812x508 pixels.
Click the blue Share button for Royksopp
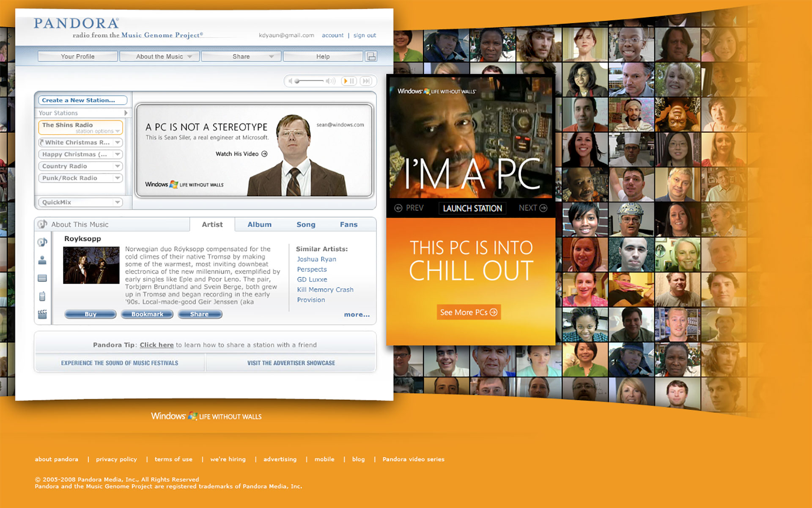pyautogui.click(x=200, y=314)
